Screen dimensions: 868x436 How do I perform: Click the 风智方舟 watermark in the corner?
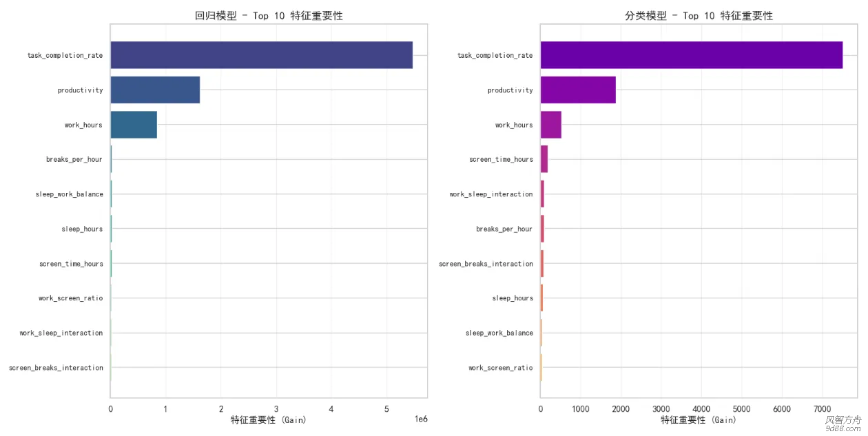(x=843, y=419)
